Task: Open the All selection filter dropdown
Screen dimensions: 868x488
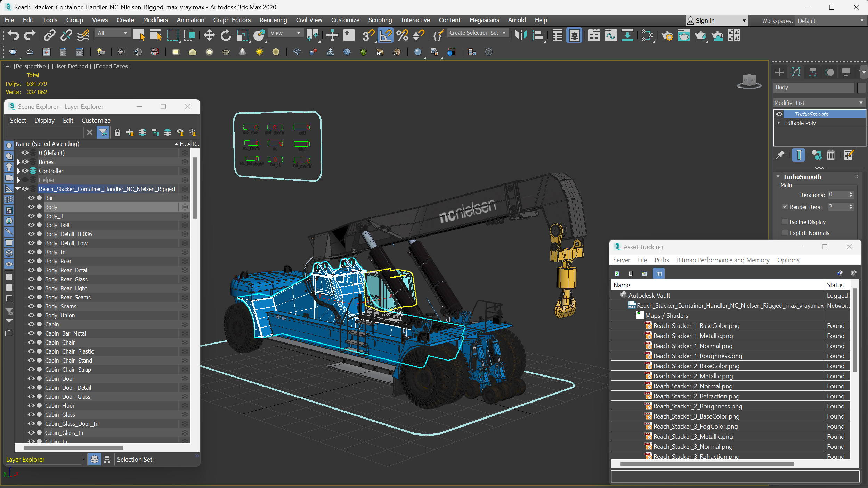Action: pos(113,33)
